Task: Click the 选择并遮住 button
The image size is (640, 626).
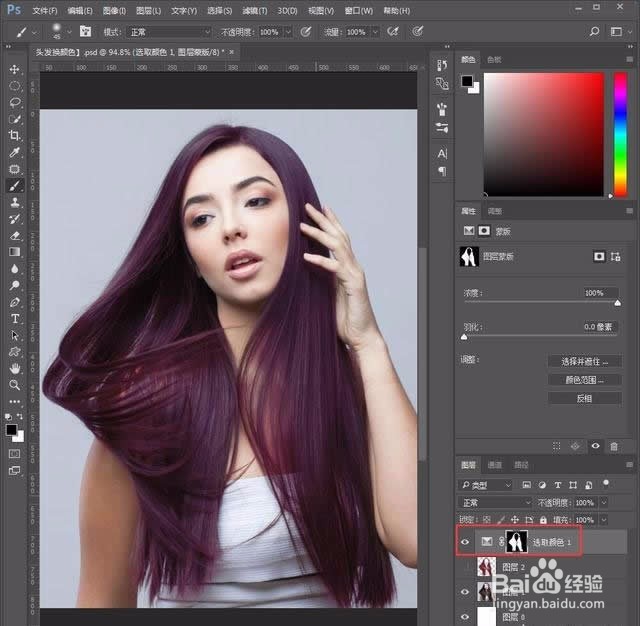Action: (x=584, y=362)
